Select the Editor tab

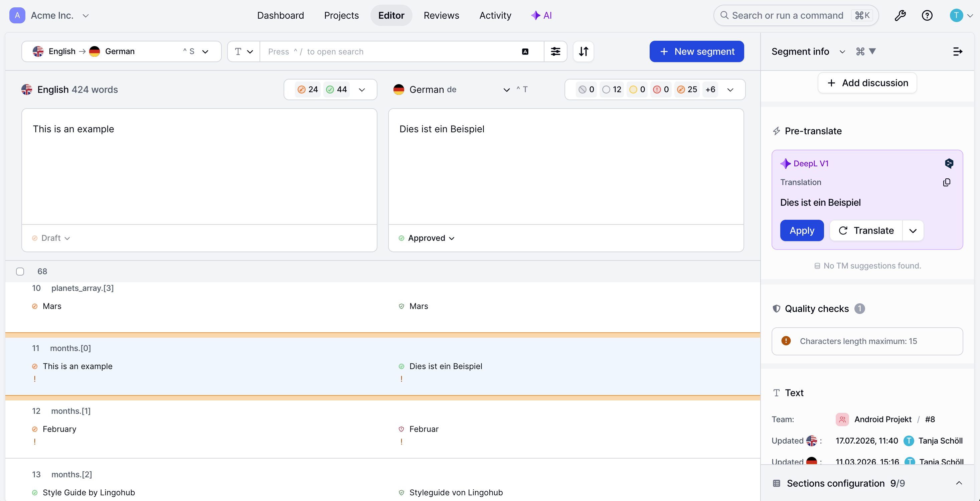391,15
